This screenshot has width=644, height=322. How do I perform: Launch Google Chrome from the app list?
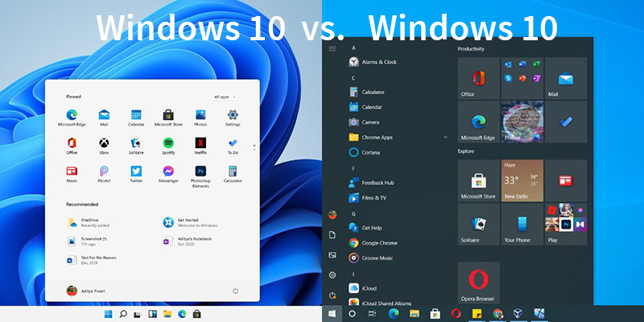pyautogui.click(x=374, y=243)
